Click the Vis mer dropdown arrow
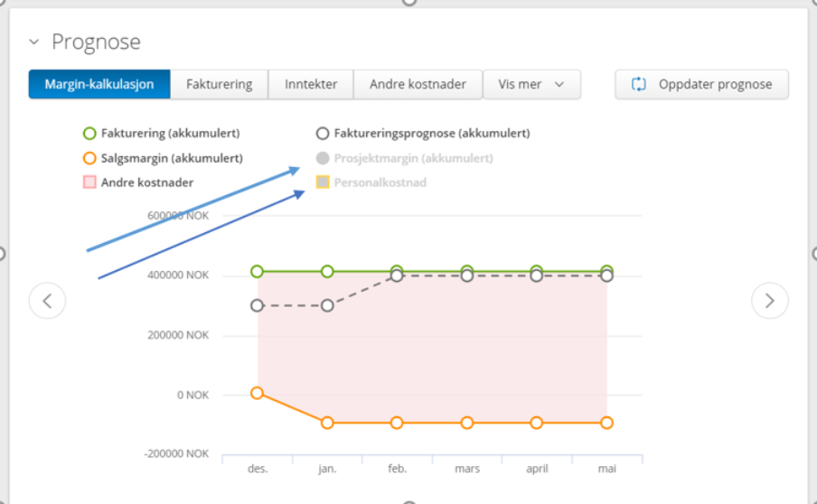817x504 pixels. (x=559, y=84)
